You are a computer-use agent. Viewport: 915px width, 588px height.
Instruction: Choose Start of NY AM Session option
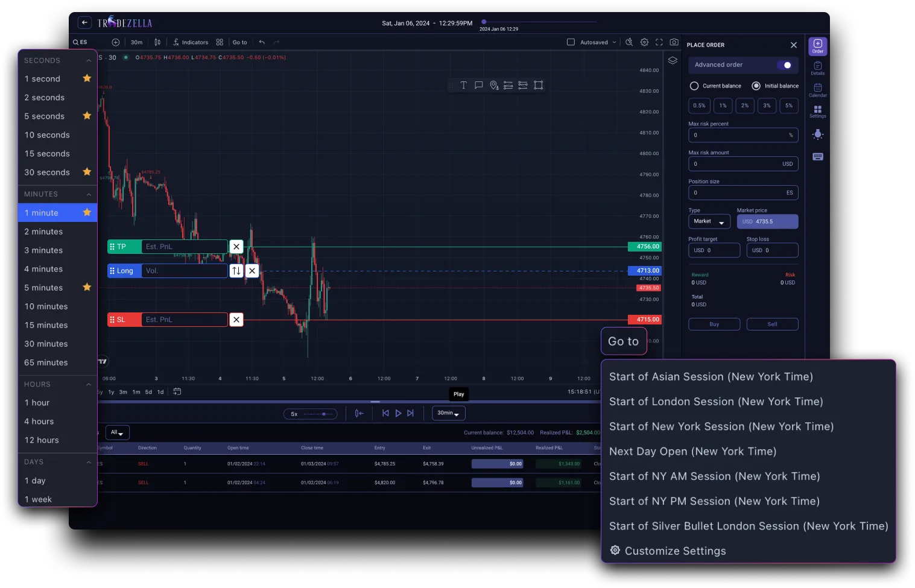click(714, 476)
